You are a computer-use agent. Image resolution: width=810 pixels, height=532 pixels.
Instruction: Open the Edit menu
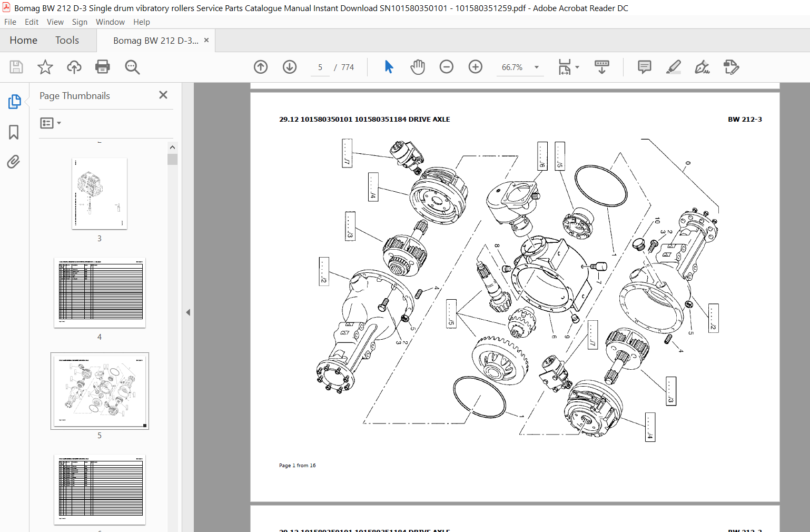click(x=32, y=22)
